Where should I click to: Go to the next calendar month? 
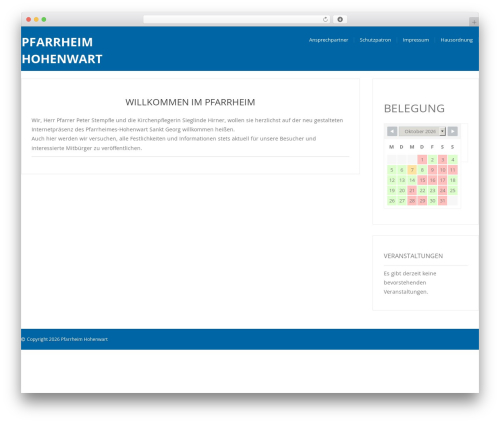pos(452,131)
